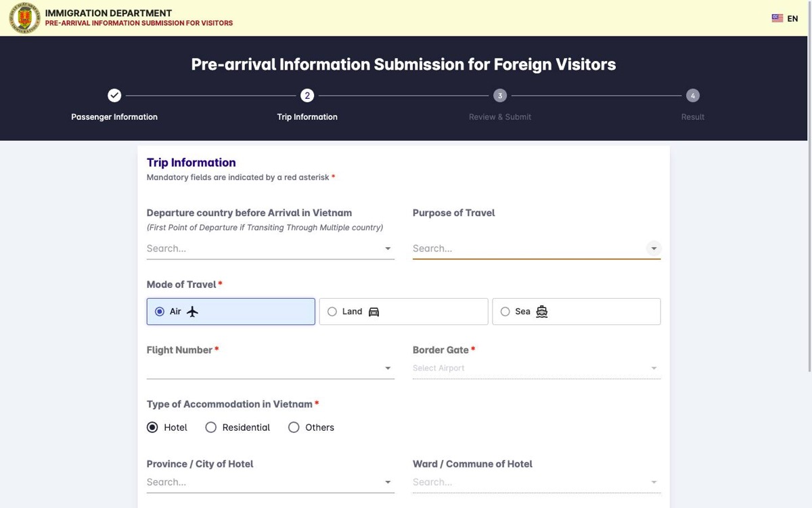The height and width of the screenshot is (508, 812).
Task: Click the completed checkmark step icon
Action: [114, 96]
